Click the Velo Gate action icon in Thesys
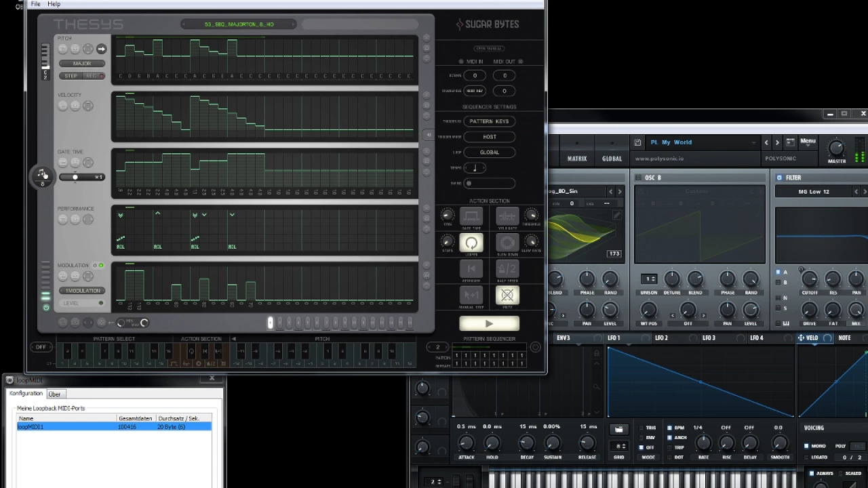Viewport: 868px width, 488px height. pos(507,216)
